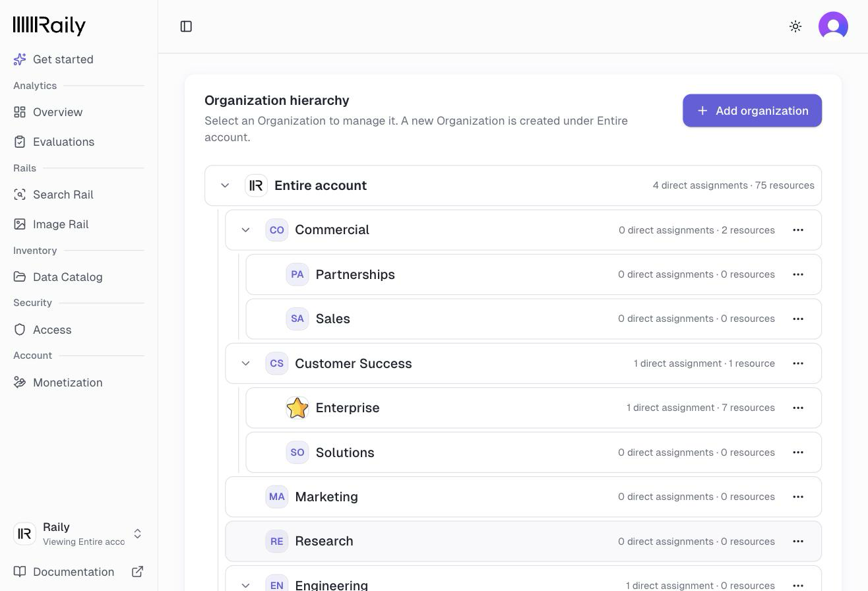Click the Access shield icon

[x=20, y=330]
